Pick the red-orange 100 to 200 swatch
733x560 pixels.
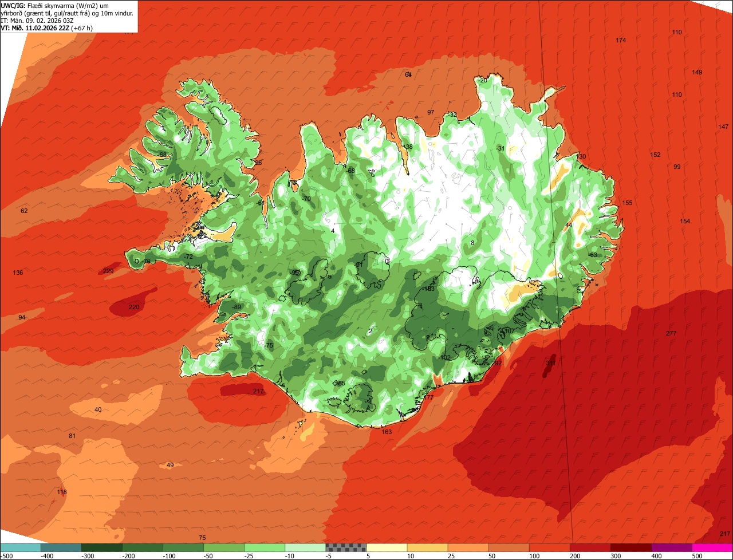pyautogui.click(x=549, y=547)
